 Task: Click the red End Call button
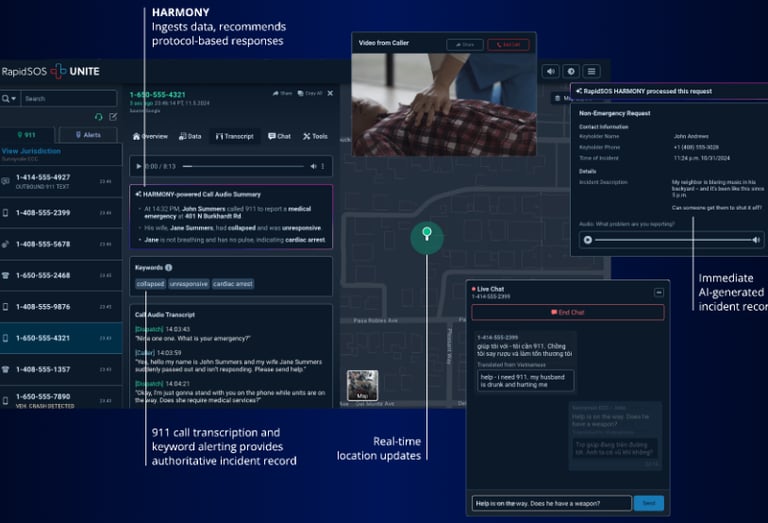[508, 45]
